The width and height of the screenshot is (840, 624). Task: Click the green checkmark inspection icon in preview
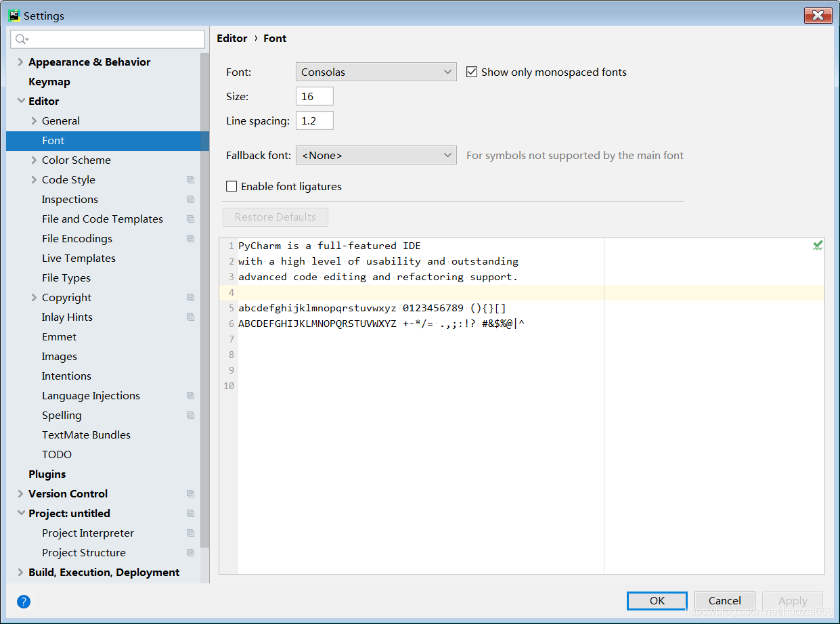[818, 246]
